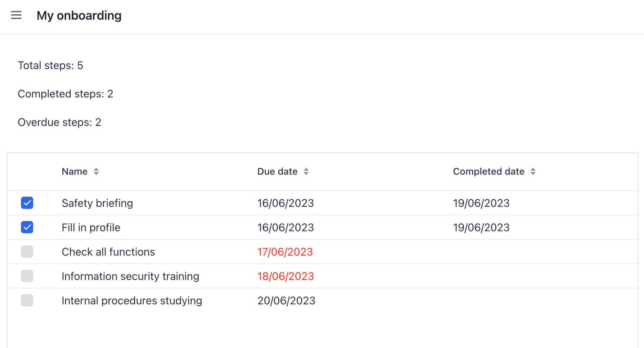
Task: Select the Fill in profile step name
Action: [x=91, y=227]
